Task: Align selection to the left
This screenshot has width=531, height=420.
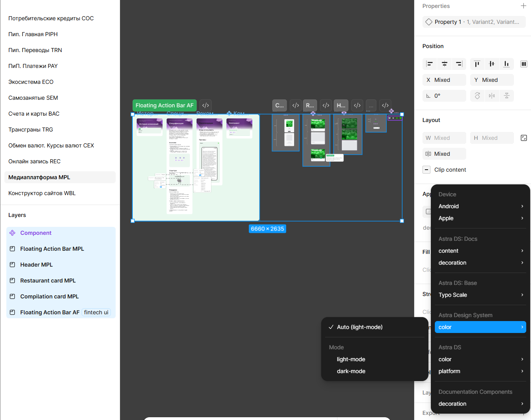Action: click(430, 64)
